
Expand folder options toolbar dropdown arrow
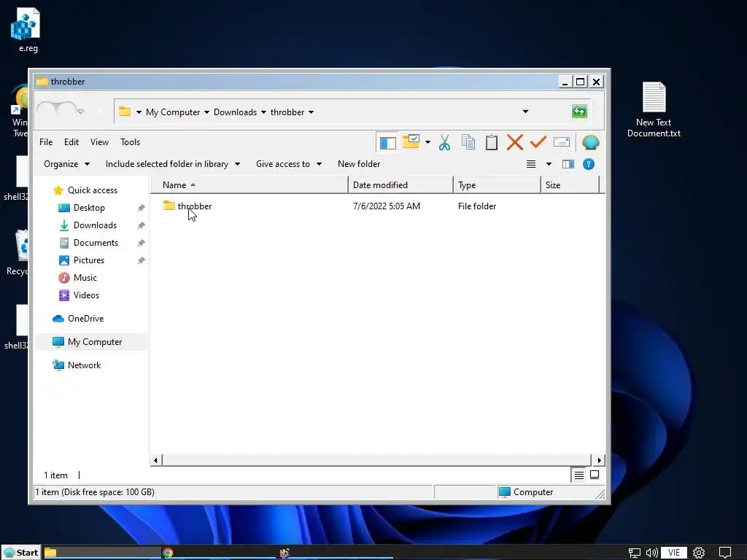(x=427, y=142)
